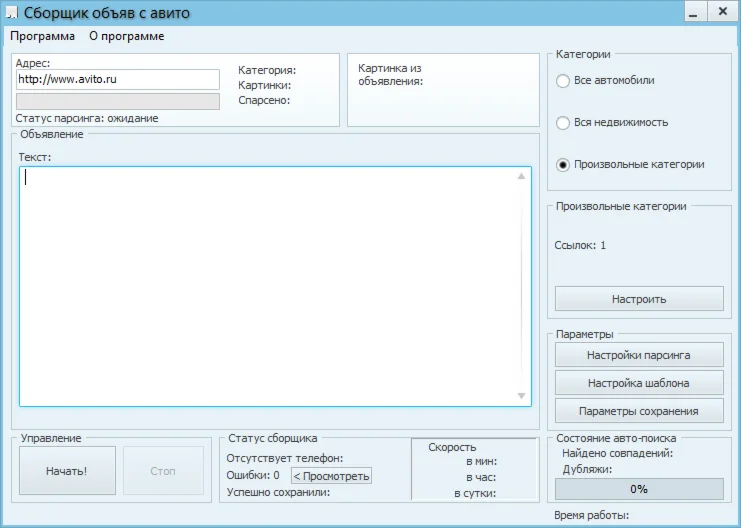Open the Программа menu
Viewport: 741px width, 528px height.
pyautogui.click(x=42, y=36)
